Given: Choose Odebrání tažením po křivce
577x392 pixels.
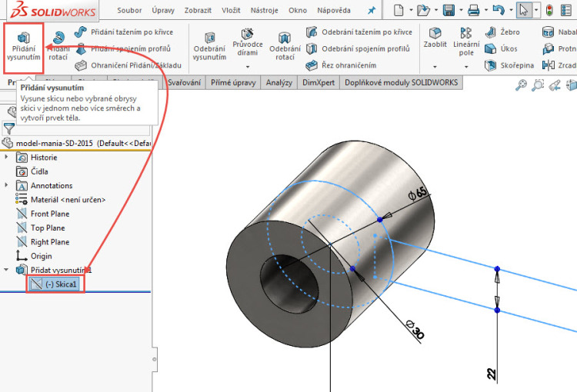Looking at the screenshot, I should 359,32.
